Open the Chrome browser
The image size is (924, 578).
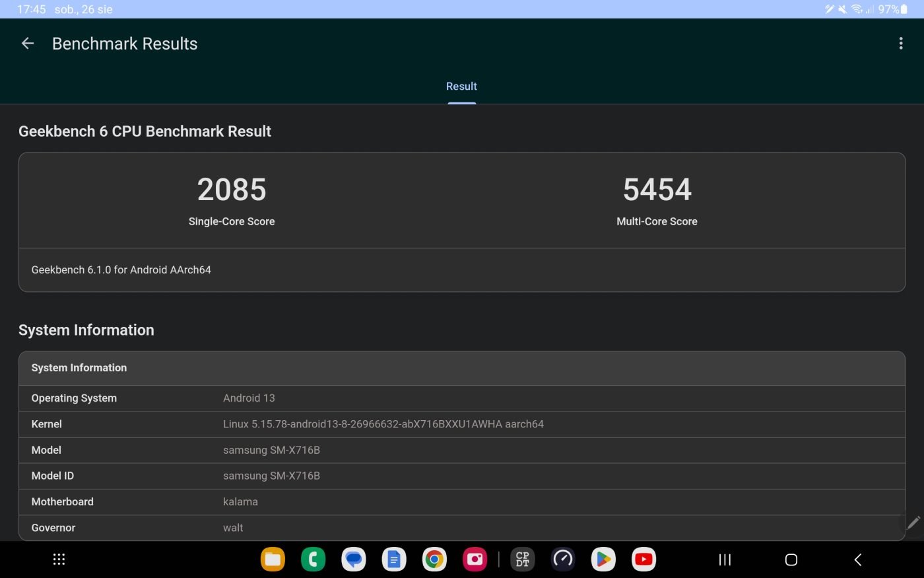point(434,560)
